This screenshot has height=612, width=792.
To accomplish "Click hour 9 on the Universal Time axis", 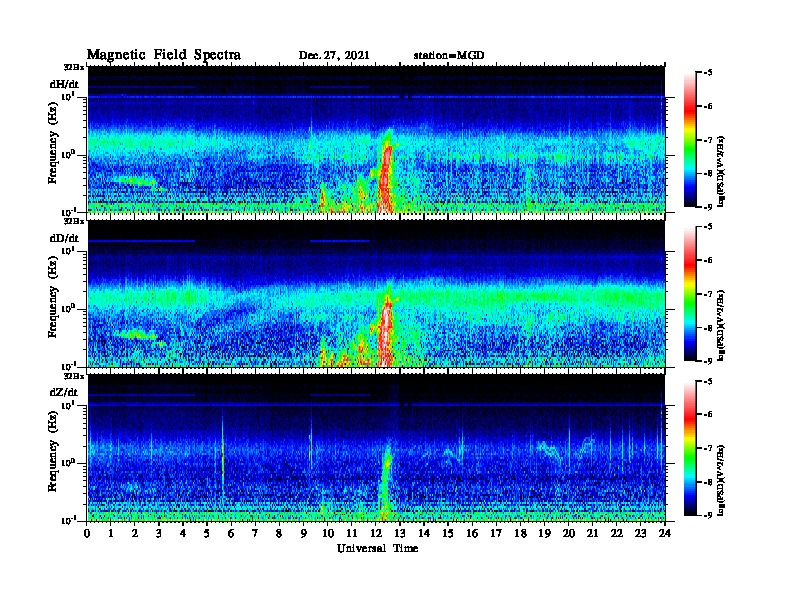I will (x=304, y=534).
